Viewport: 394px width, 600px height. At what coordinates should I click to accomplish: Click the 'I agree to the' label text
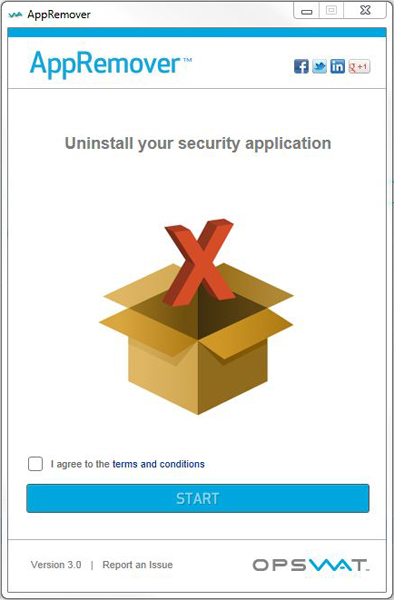click(x=80, y=464)
